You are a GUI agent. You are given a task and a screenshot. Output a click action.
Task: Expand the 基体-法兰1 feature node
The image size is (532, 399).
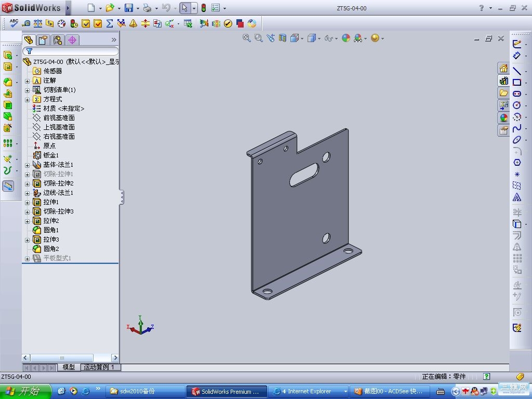point(27,165)
